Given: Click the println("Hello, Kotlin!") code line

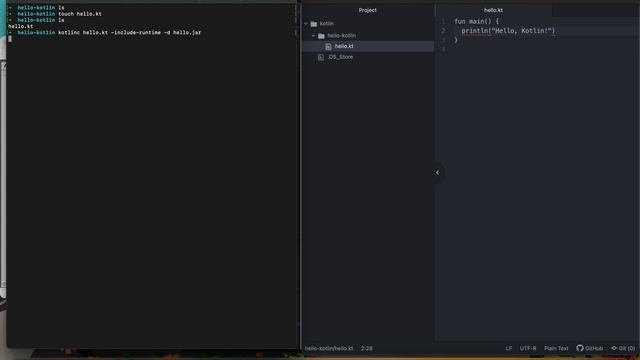Looking at the screenshot, I should pyautogui.click(x=508, y=31).
